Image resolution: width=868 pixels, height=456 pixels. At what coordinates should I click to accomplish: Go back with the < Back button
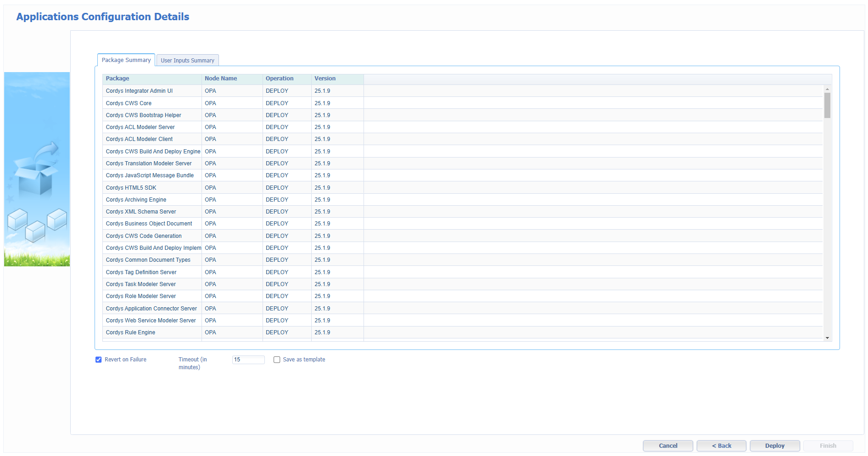coord(722,446)
